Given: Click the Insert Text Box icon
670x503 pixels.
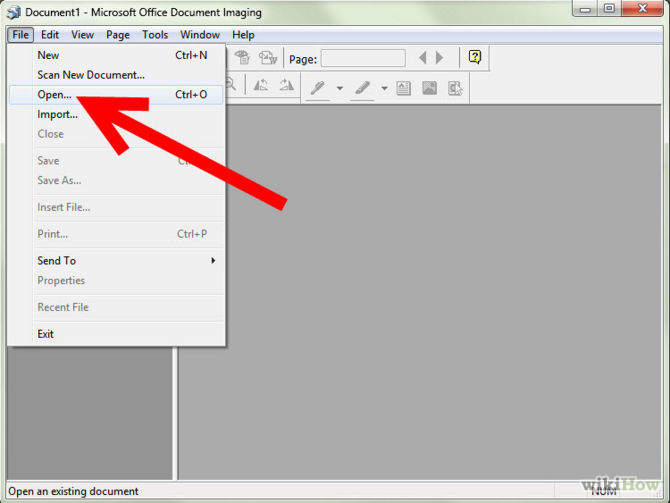Looking at the screenshot, I should (403, 88).
